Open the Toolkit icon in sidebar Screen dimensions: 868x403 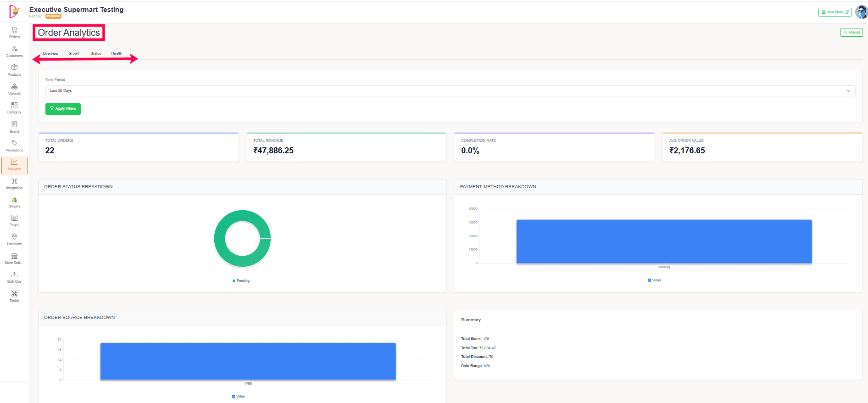point(14,294)
